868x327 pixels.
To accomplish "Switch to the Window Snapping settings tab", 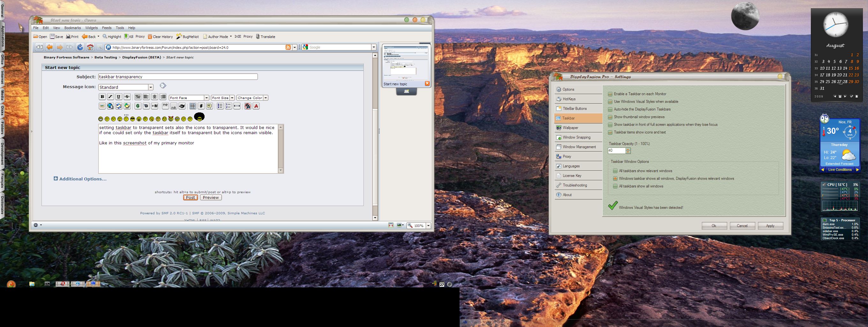I will click(578, 138).
